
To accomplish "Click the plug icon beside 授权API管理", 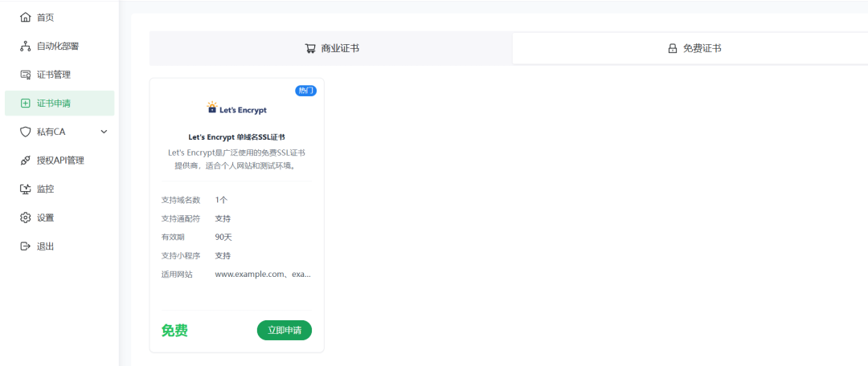I will coord(25,161).
